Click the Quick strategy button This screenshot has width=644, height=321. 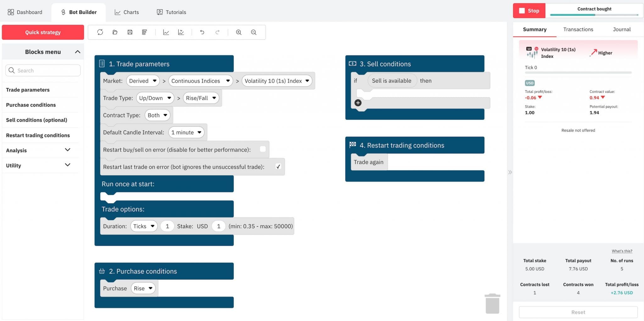[x=43, y=32]
